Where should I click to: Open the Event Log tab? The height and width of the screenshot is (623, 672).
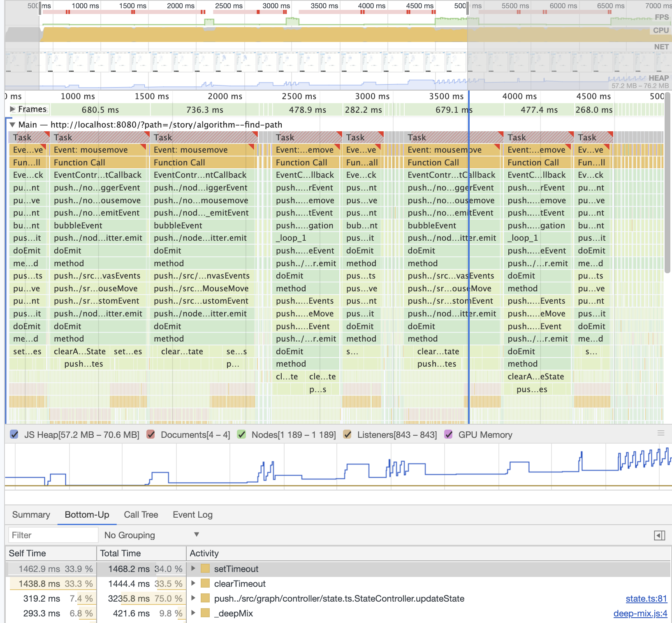[192, 514]
